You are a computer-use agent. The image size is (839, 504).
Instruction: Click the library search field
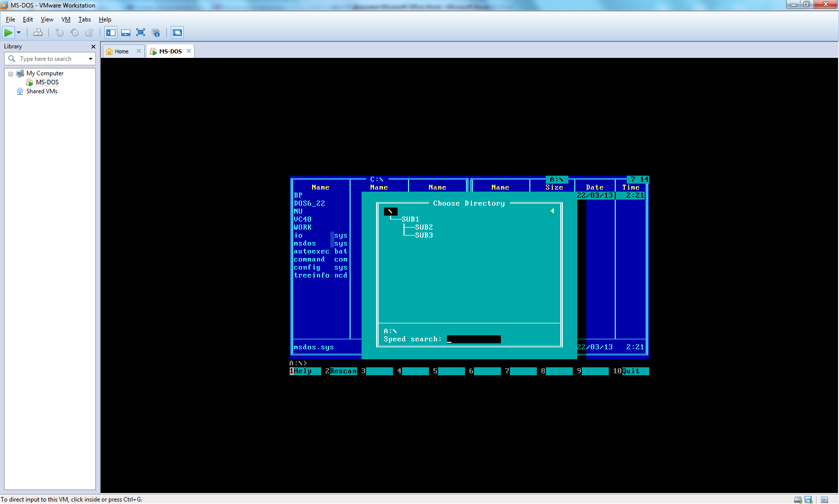pos(50,59)
